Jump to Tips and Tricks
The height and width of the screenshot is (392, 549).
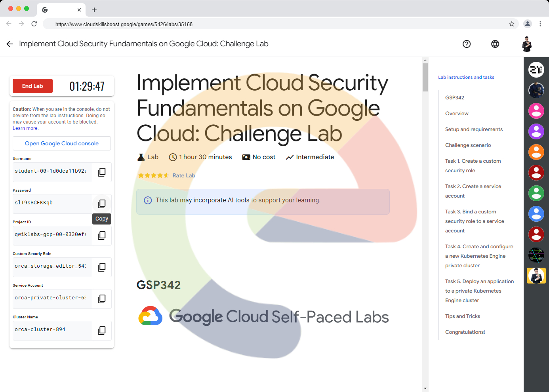(463, 316)
